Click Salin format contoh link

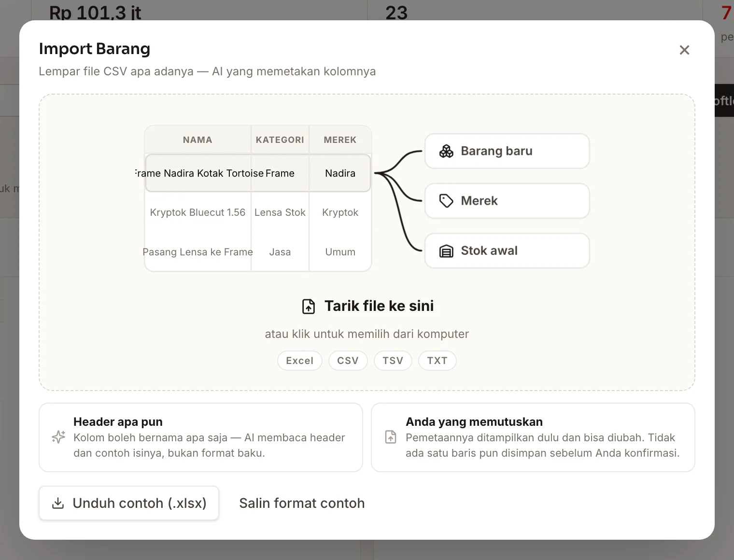[302, 503]
